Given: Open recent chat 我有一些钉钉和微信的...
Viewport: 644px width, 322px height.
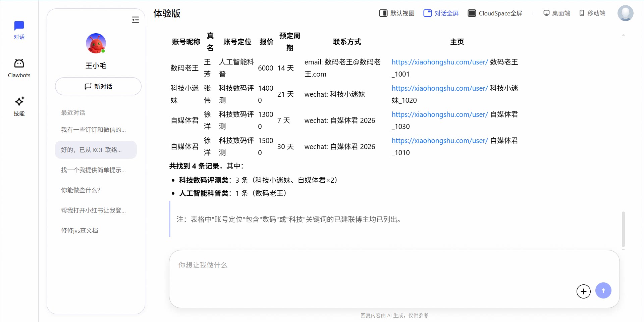Looking at the screenshot, I should tap(94, 130).
